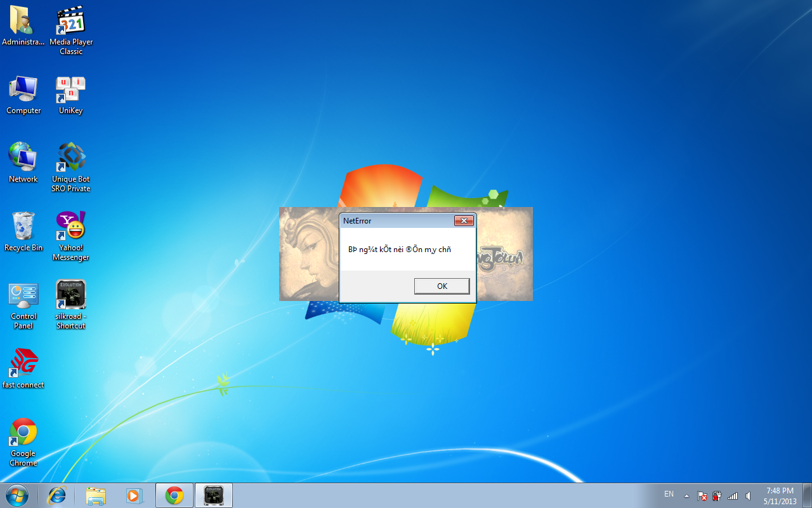This screenshot has width=812, height=508.
Task: Open the Windows Start menu
Action: (17, 495)
